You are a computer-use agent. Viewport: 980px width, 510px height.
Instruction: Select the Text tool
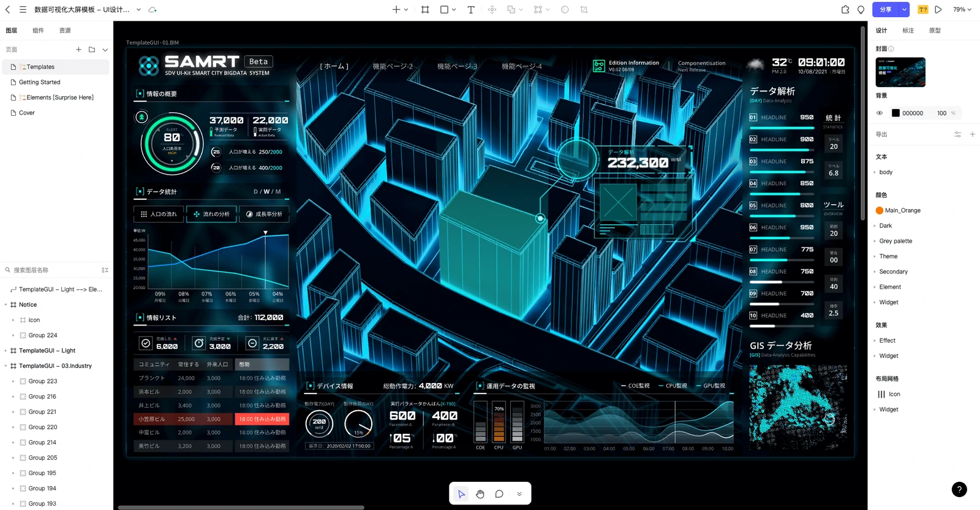click(x=471, y=10)
